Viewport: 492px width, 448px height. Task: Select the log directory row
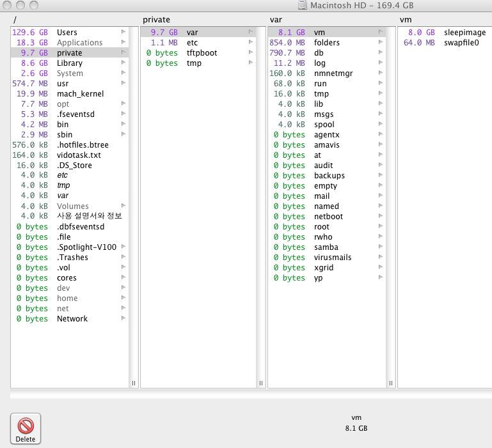click(x=327, y=63)
